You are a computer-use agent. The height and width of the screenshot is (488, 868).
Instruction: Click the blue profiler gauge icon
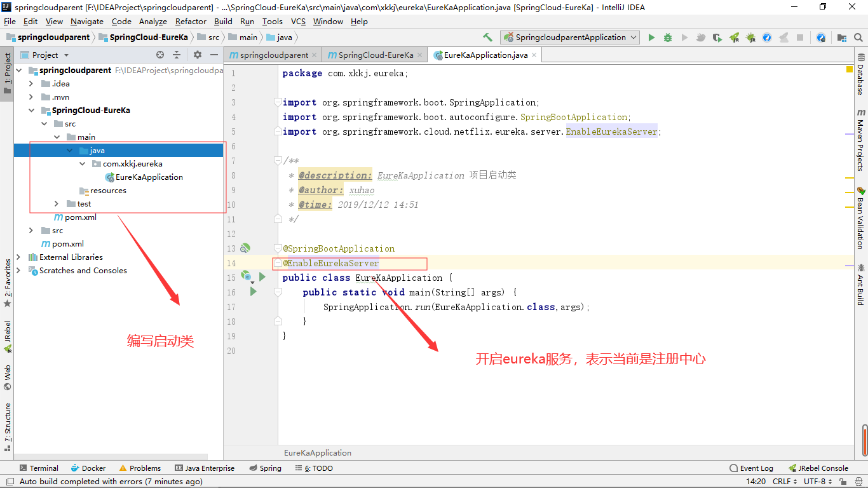[x=767, y=37]
